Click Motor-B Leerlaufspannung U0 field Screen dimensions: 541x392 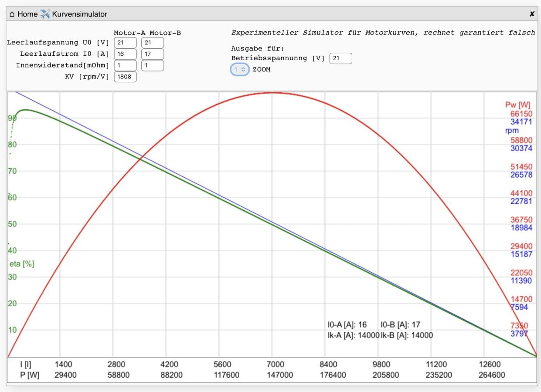(x=153, y=43)
